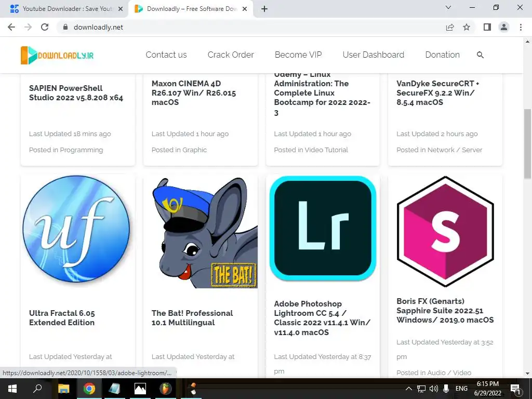Viewport: 532px width, 399px height.
Task: Go back with the browser back arrow
Action: pyautogui.click(x=11, y=27)
